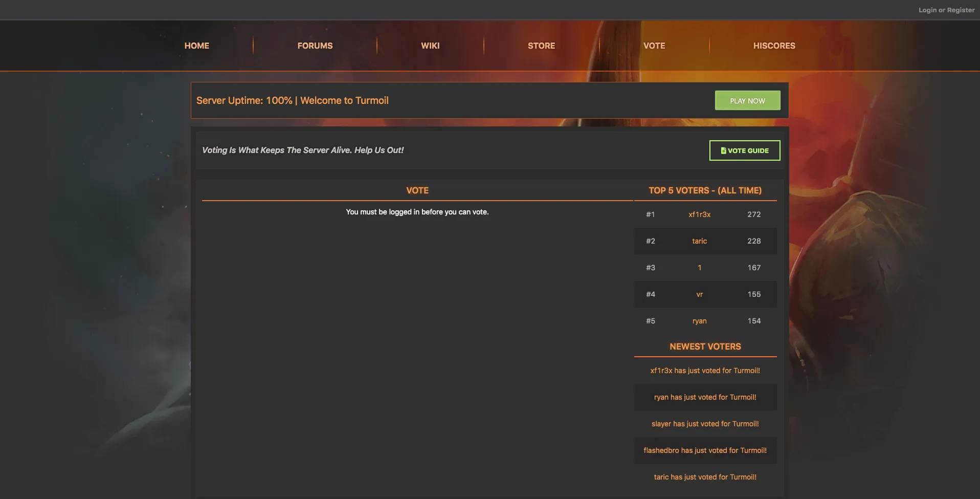The image size is (980, 499).
Task: Click 'taric has just voted for Turmoil' entry
Action: pyautogui.click(x=705, y=477)
